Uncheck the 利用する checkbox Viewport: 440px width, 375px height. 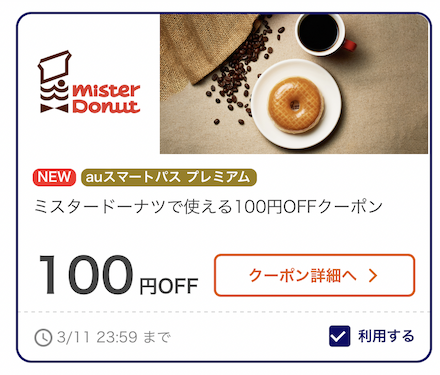pyautogui.click(x=339, y=336)
